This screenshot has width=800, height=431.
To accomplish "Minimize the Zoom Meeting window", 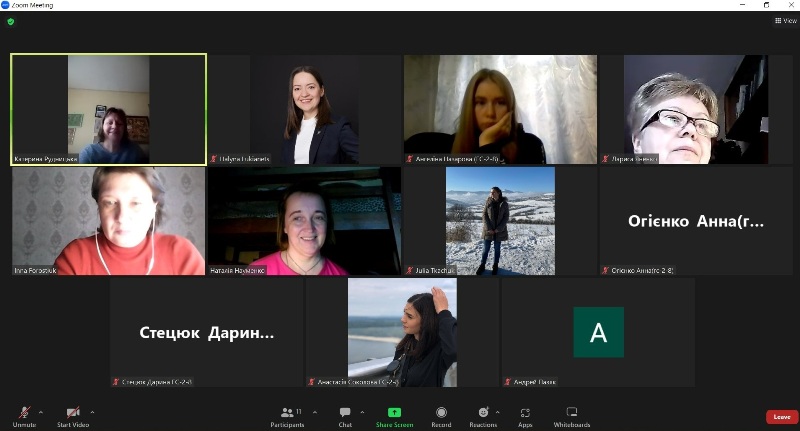I will pos(743,5).
